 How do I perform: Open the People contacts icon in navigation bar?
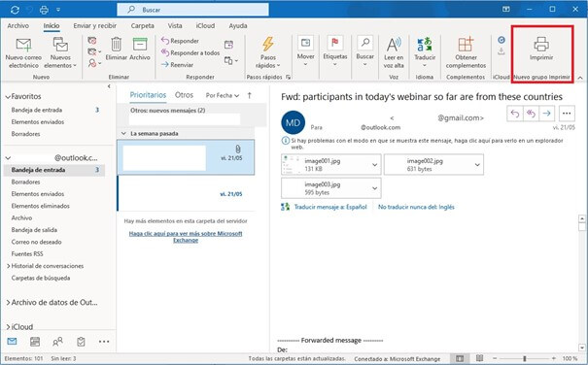coord(57,342)
